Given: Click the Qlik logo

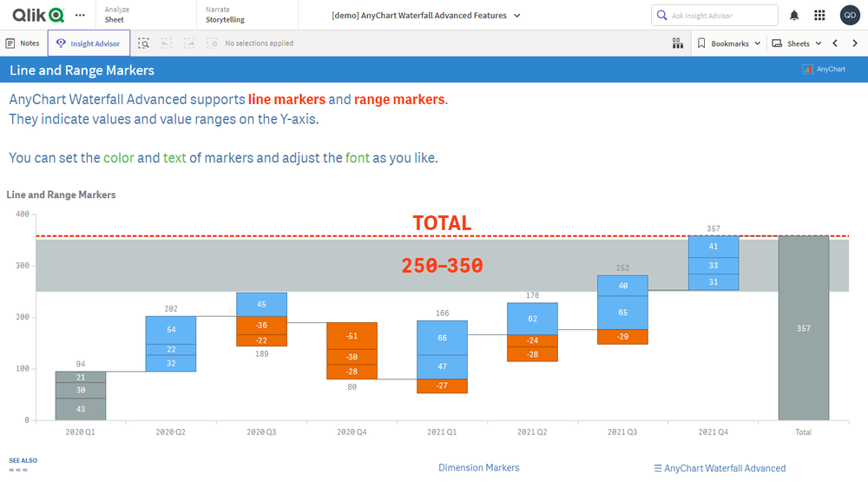Looking at the screenshot, I should click(x=38, y=15).
